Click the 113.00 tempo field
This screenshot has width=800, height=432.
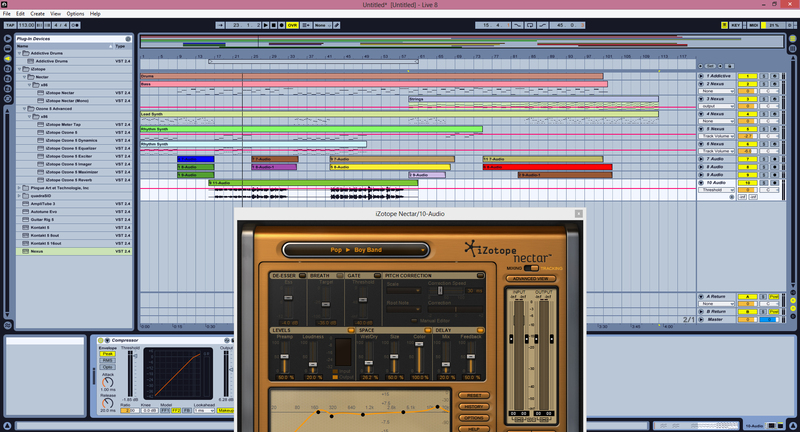(26, 25)
